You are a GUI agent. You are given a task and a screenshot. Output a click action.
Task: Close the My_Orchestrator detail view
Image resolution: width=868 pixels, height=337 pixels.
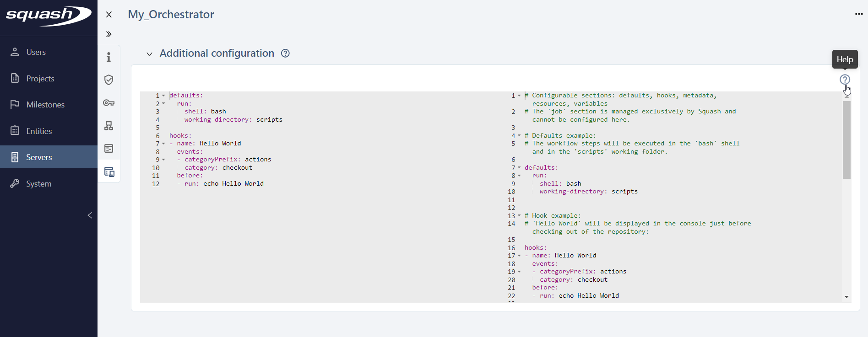[x=109, y=15]
